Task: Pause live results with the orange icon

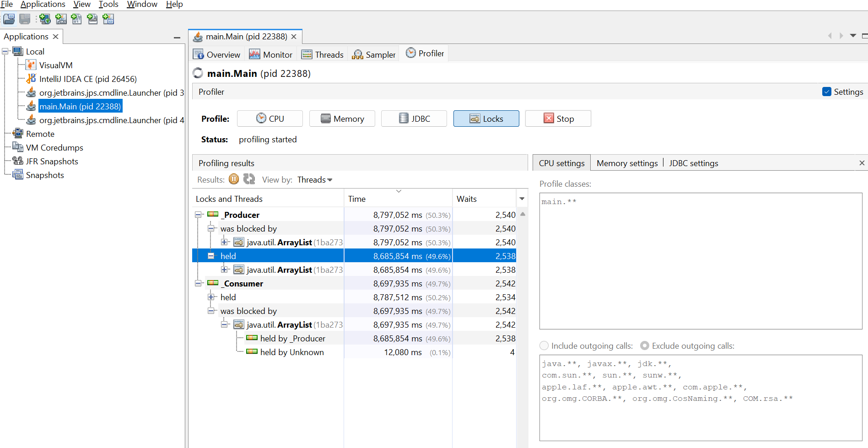Action: (233, 179)
